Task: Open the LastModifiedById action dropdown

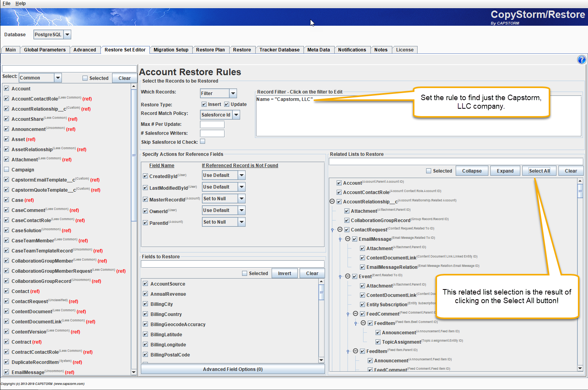Action: (242, 187)
